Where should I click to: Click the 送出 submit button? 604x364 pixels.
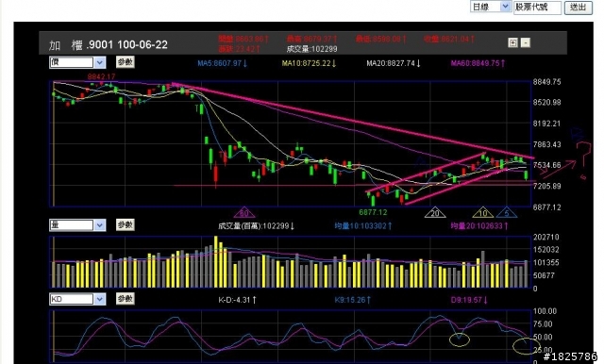pos(578,8)
